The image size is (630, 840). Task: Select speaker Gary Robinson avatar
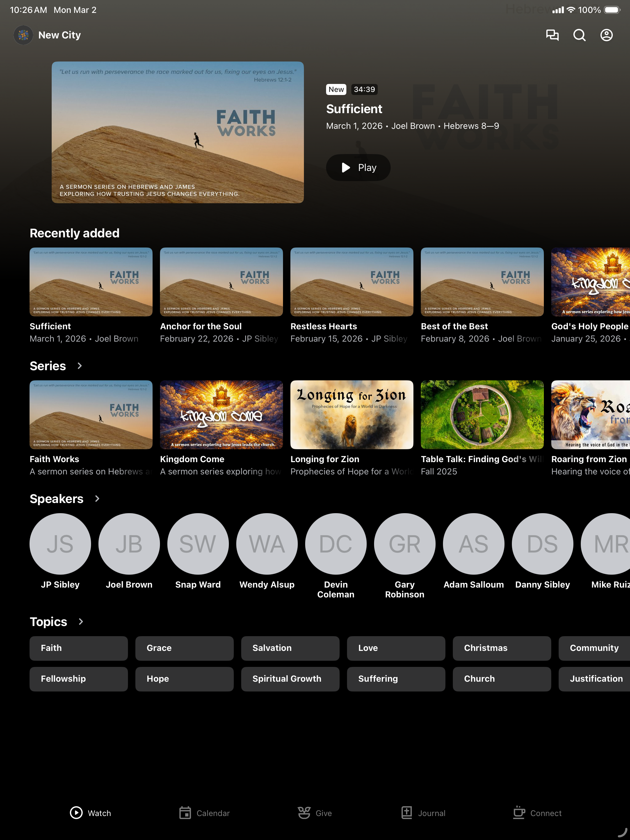[x=405, y=544]
